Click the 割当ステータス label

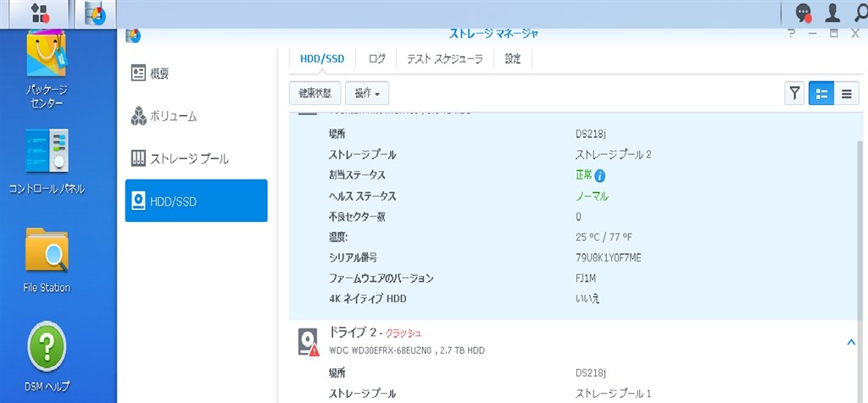pyautogui.click(x=357, y=175)
